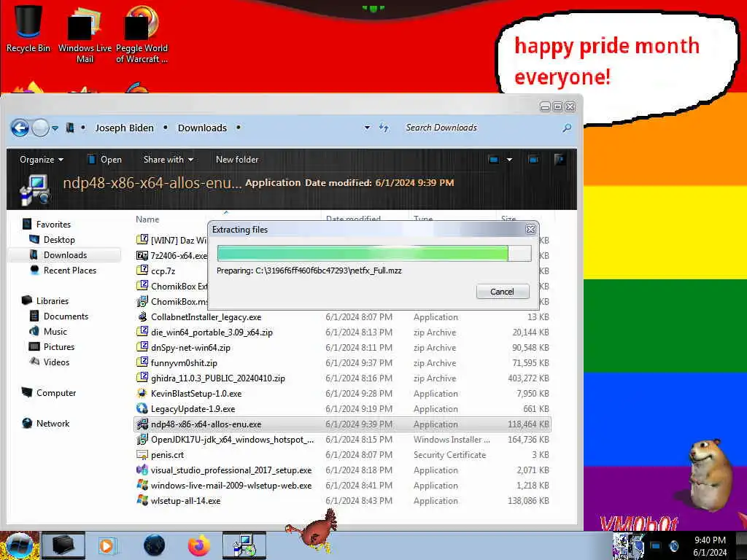747x560 pixels.
Task: Click ndp48-x86-x64-allos-enu.exe file icon
Action: [x=142, y=424]
